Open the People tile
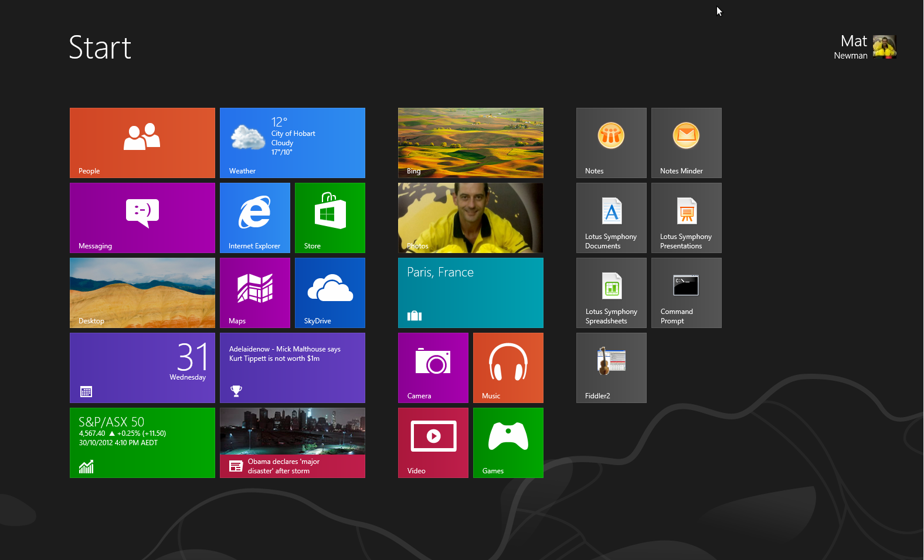924x560 pixels. click(142, 143)
